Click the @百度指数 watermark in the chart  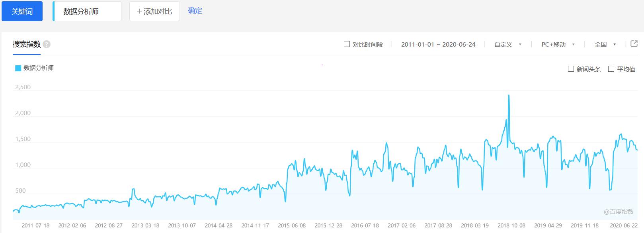coord(618,212)
